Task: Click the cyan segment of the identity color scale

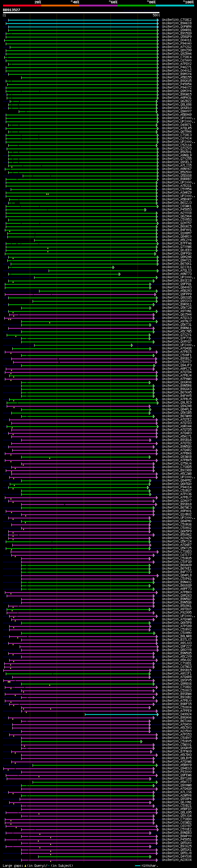Action: tap(175, 6)
